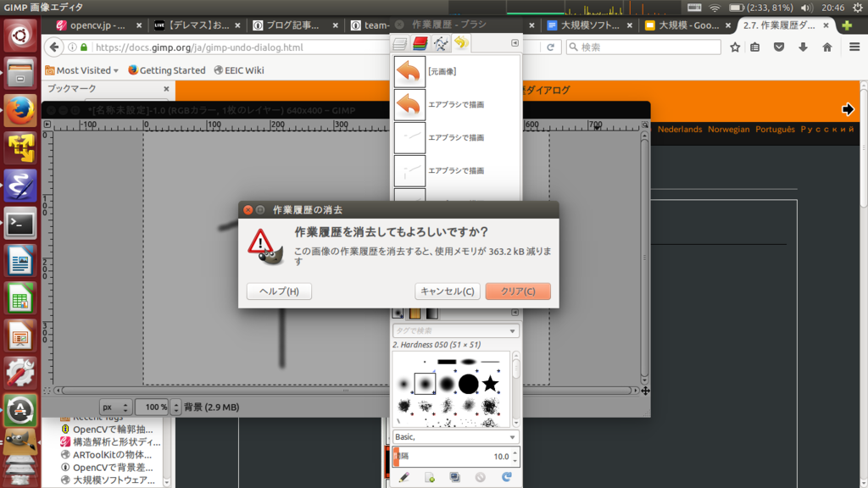Switch to the Patterns tab in the lower dock

pos(415,313)
